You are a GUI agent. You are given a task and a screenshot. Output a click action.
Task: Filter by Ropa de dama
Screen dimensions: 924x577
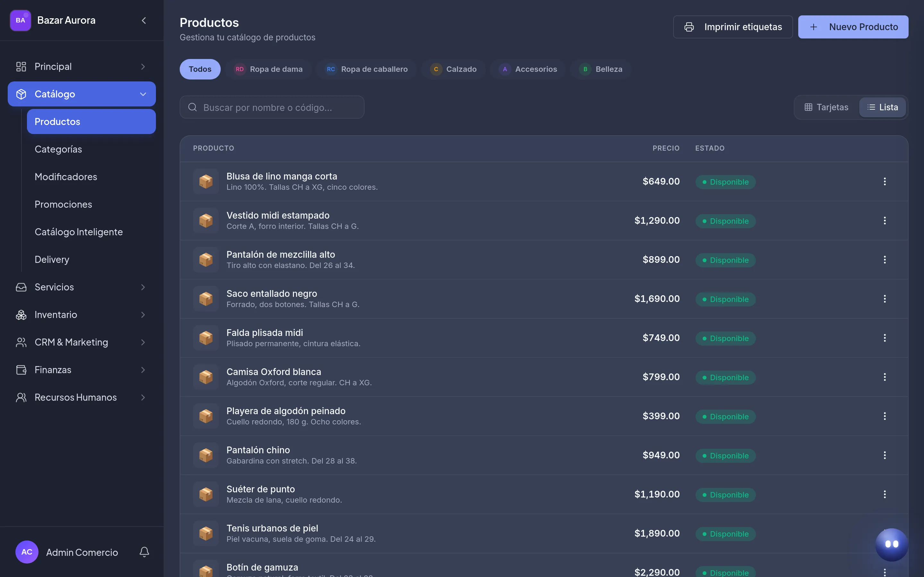[x=269, y=69]
